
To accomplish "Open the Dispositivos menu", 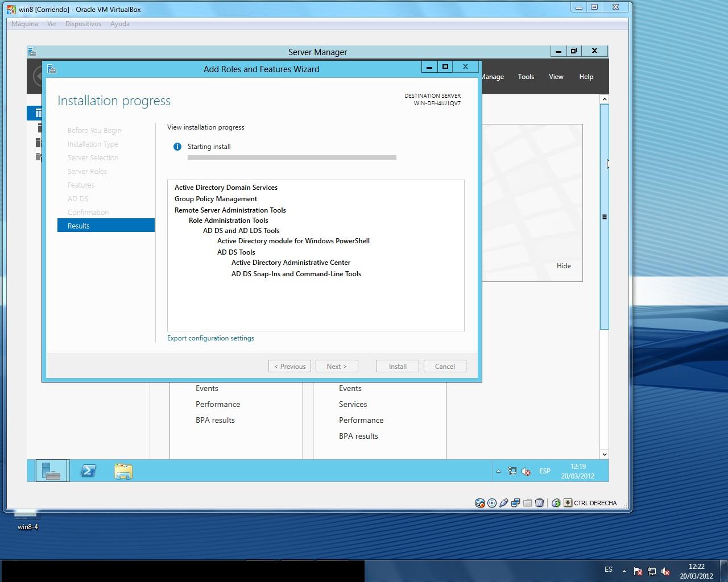I will pyautogui.click(x=83, y=24).
